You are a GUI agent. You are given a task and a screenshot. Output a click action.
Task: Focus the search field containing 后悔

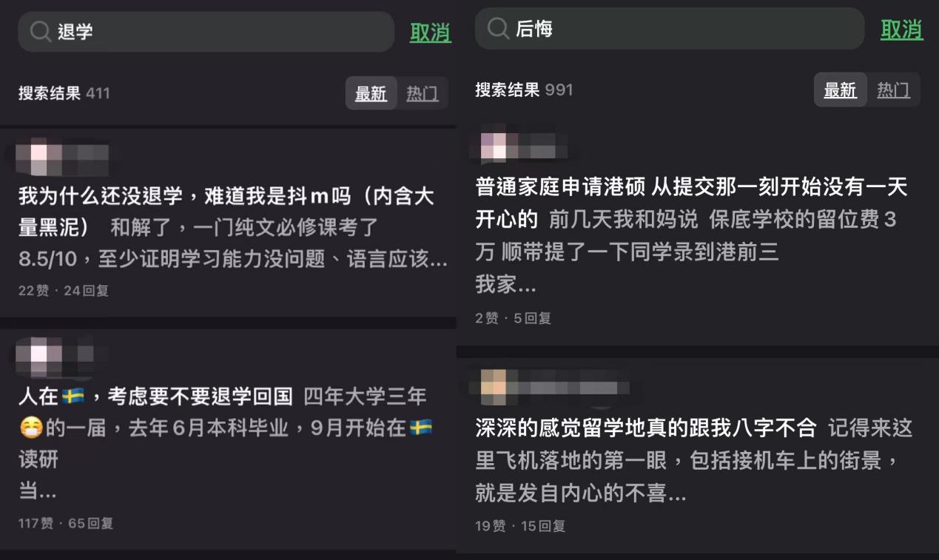[670, 29]
